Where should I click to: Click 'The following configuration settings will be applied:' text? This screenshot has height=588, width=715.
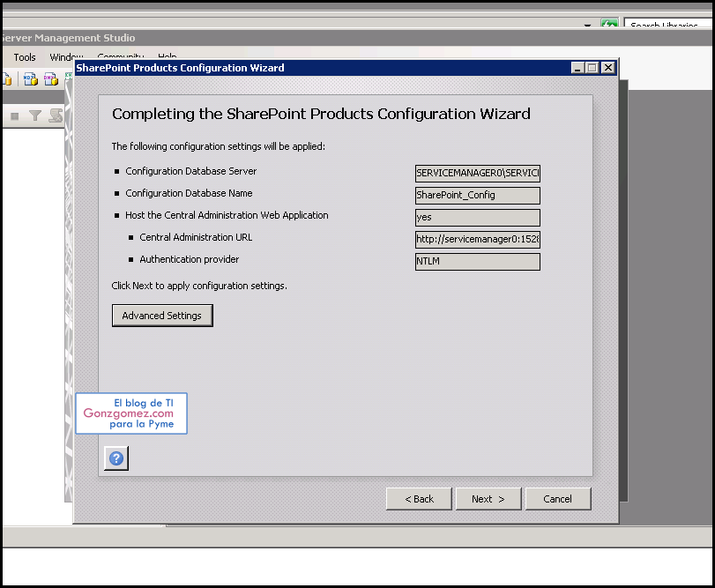coord(219,146)
